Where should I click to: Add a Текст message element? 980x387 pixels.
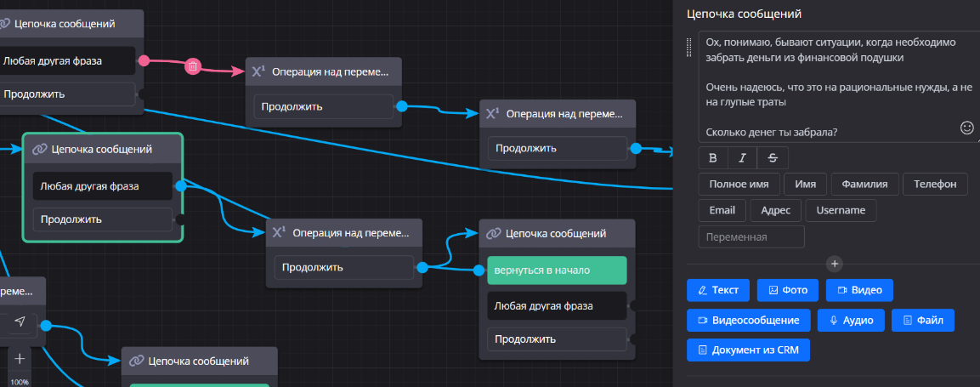pyautogui.click(x=718, y=290)
